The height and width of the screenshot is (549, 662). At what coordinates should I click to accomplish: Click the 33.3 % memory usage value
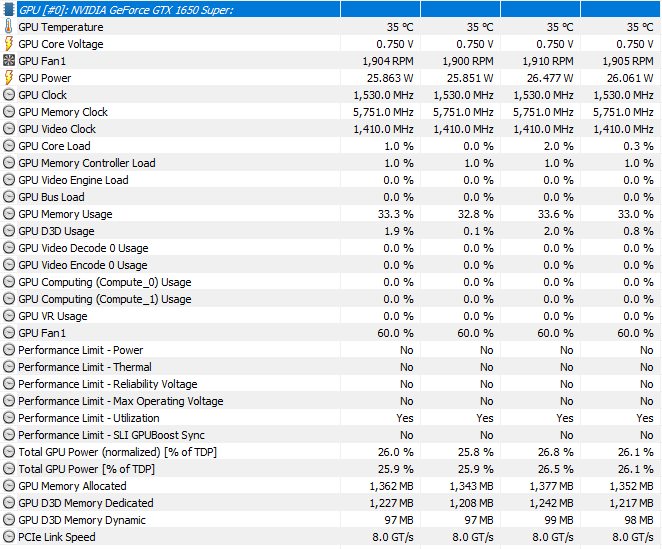(395, 214)
